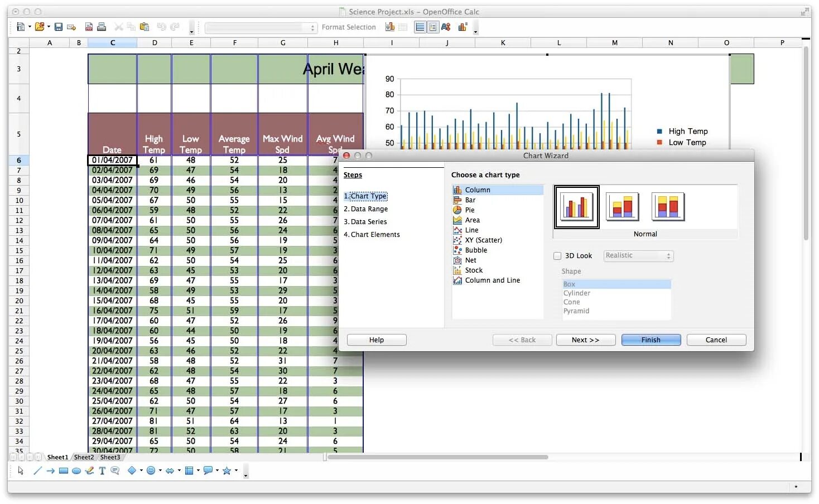819x504 pixels.
Task: Click Next to proceed in Chart Wizard
Action: click(x=585, y=340)
